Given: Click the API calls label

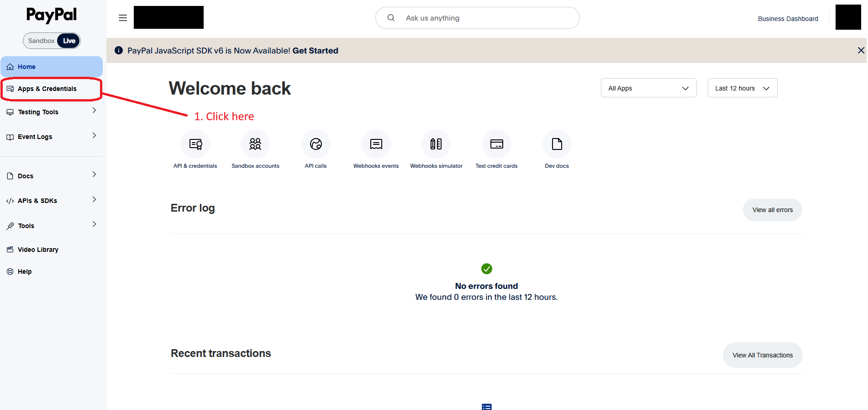Looking at the screenshot, I should click(316, 166).
